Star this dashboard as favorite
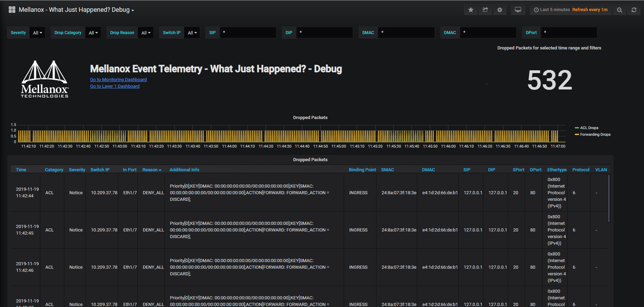The width and height of the screenshot is (644, 307). coord(471,10)
